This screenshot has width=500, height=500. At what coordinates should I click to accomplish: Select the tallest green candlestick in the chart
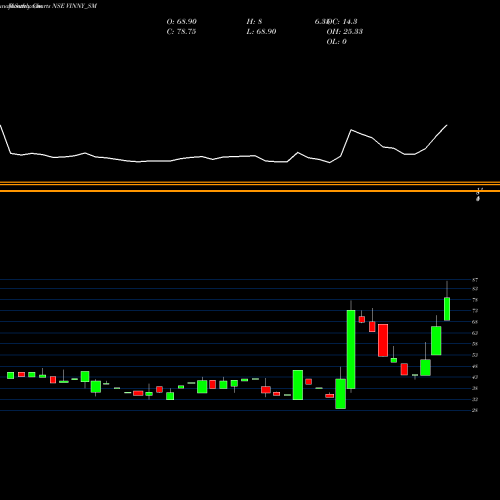click(351, 349)
